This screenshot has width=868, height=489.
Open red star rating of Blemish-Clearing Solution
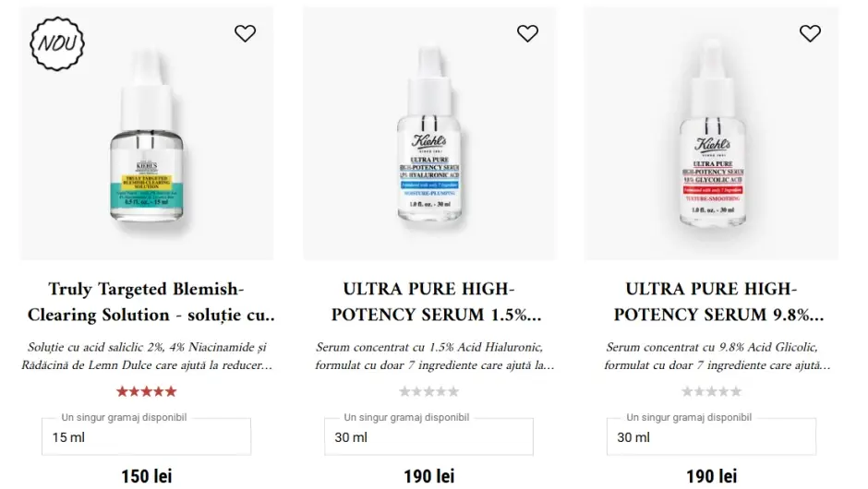pyautogui.click(x=146, y=391)
